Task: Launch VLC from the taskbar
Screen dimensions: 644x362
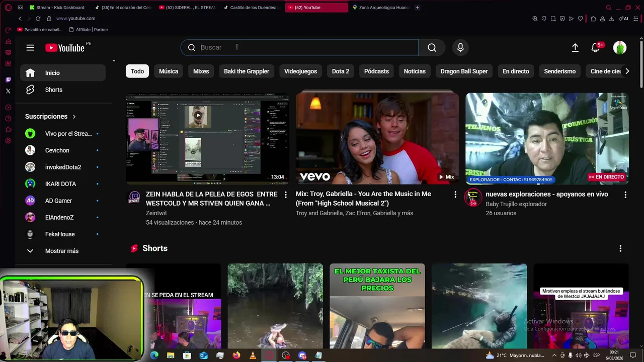Action: (253, 355)
